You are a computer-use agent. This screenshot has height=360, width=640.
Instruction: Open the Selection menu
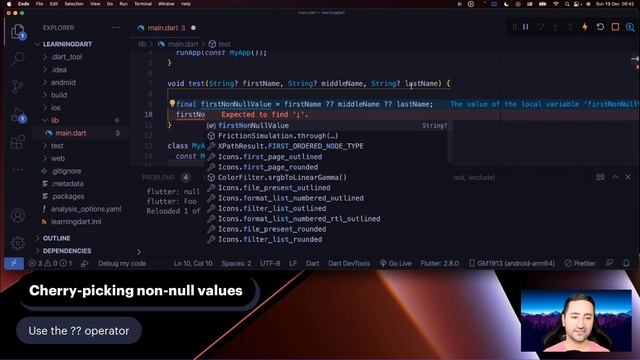pos(74,4)
